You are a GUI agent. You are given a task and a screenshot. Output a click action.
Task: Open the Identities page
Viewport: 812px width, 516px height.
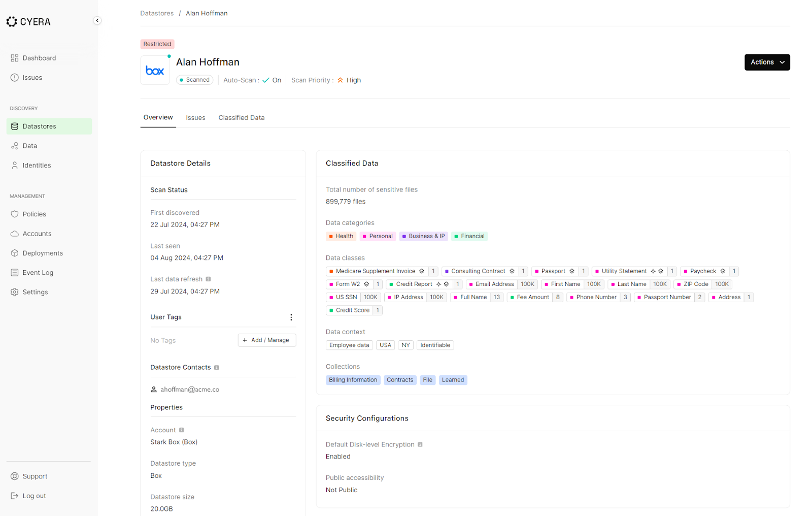click(36, 165)
